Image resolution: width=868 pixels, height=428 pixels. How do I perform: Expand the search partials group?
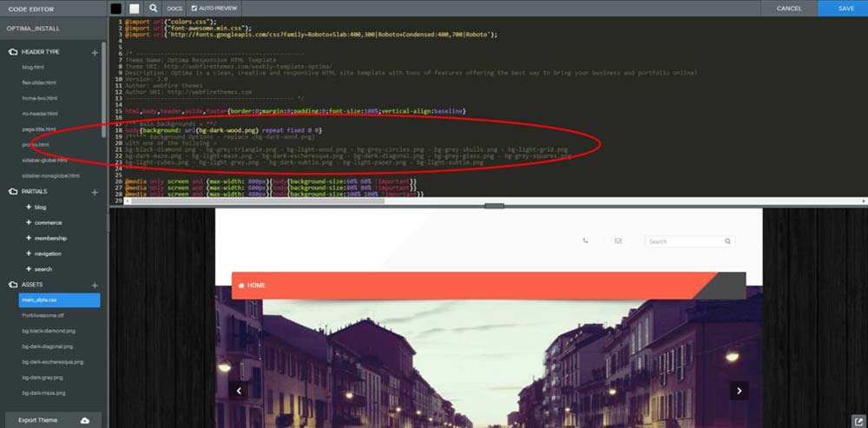tap(39, 269)
